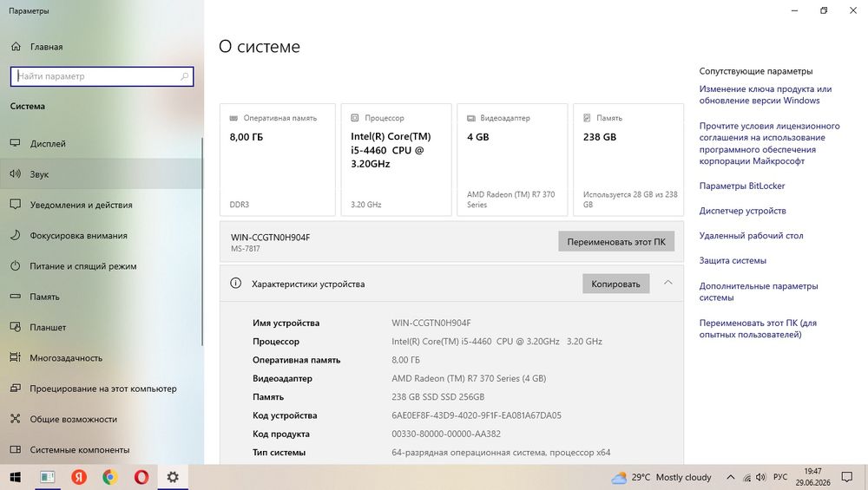The image size is (868, 490).
Task: Click the info icon beside Характеристики устройства
Action: 236,284
